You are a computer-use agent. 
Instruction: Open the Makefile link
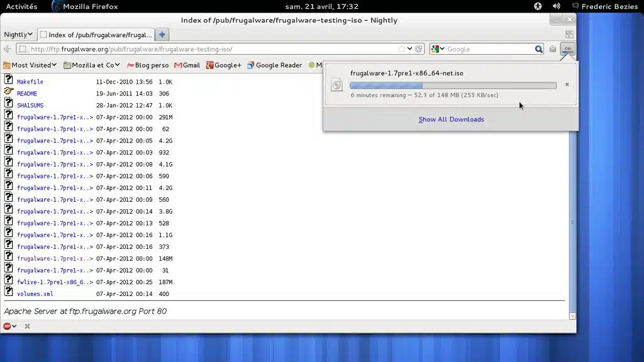(x=30, y=82)
